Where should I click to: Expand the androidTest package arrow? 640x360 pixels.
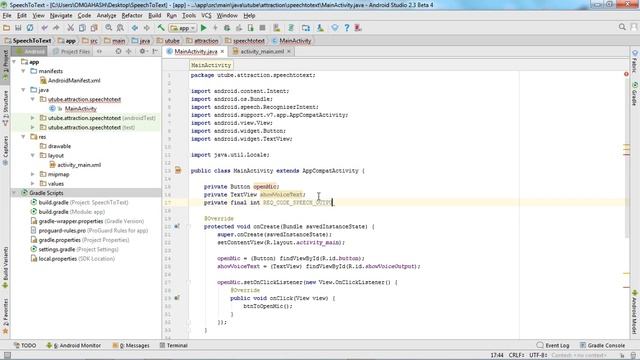click(33, 118)
